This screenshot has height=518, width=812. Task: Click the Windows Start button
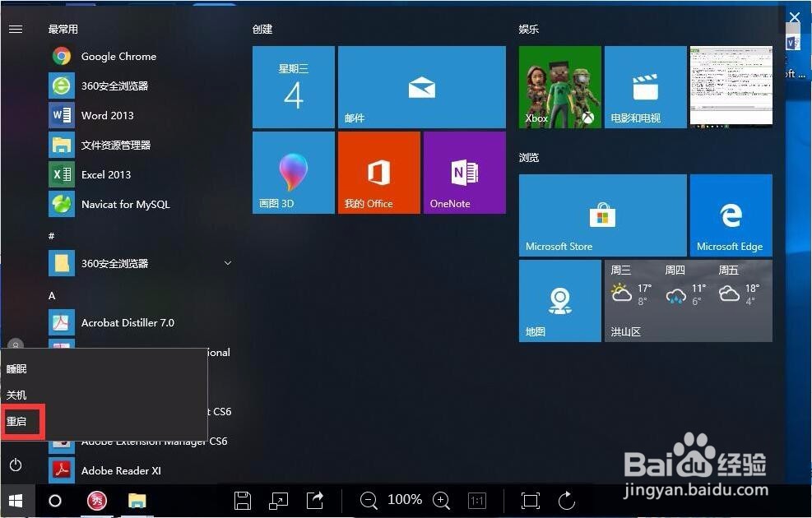click(16, 501)
